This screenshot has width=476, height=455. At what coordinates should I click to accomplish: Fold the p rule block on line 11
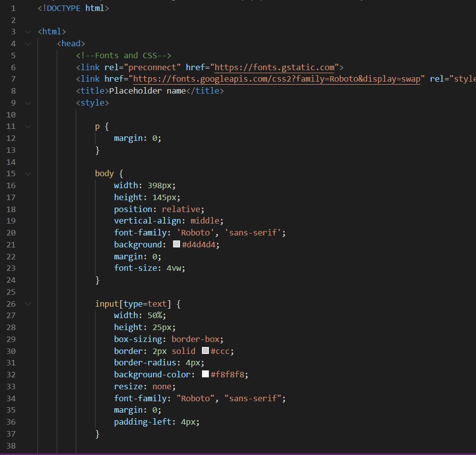[x=28, y=126]
